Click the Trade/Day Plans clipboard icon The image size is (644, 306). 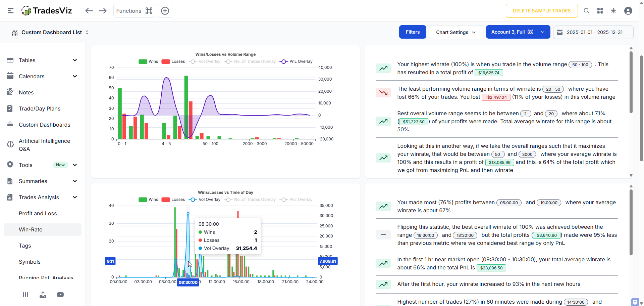10,108
